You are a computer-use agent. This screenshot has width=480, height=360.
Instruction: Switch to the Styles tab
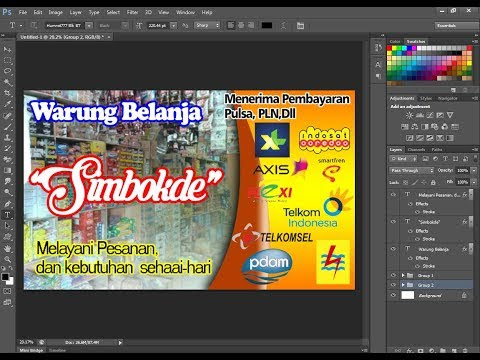pyautogui.click(x=426, y=98)
